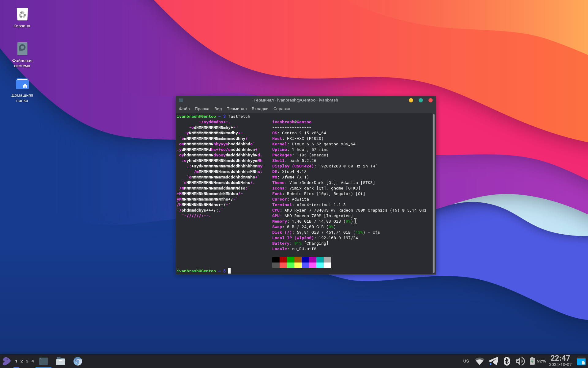Click the file manager icon in taskbar

pos(61,361)
